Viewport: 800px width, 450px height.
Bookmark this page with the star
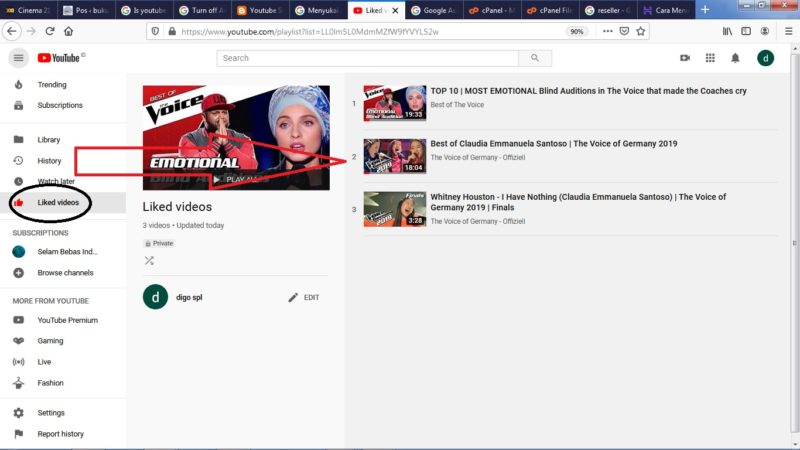[641, 32]
